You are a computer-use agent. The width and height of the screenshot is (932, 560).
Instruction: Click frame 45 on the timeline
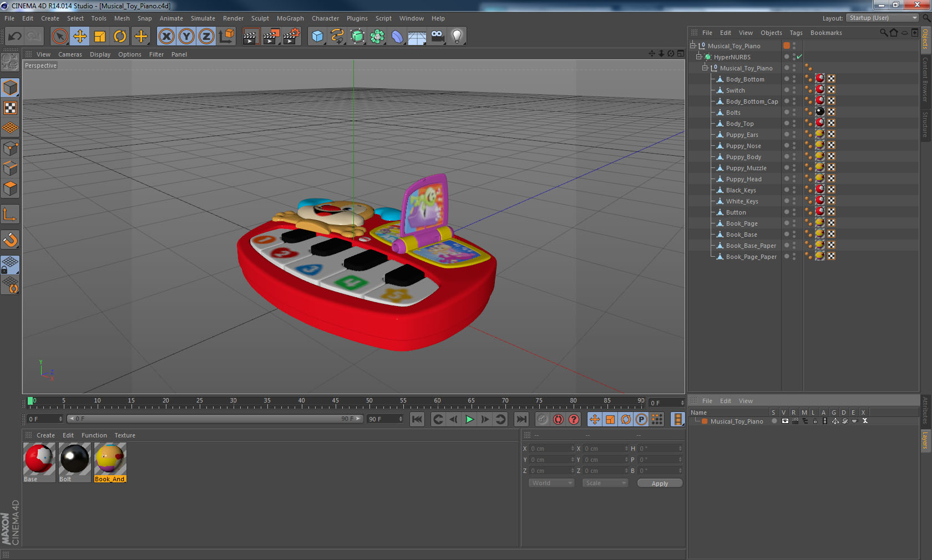(x=335, y=402)
